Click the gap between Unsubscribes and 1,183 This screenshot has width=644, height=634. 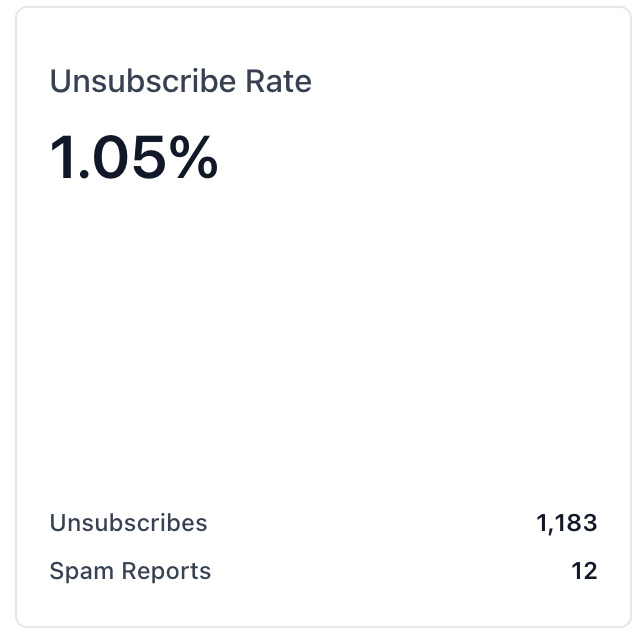370,523
